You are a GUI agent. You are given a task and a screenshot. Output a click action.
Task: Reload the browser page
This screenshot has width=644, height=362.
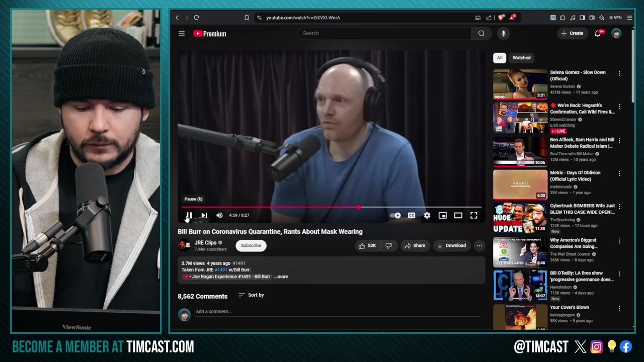click(196, 18)
